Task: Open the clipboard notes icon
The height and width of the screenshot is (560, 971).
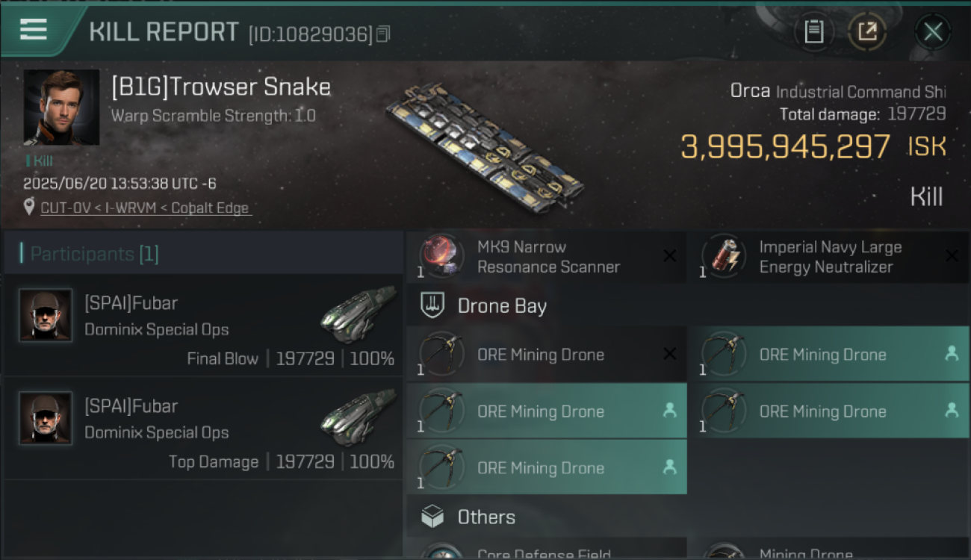Action: 813,32
